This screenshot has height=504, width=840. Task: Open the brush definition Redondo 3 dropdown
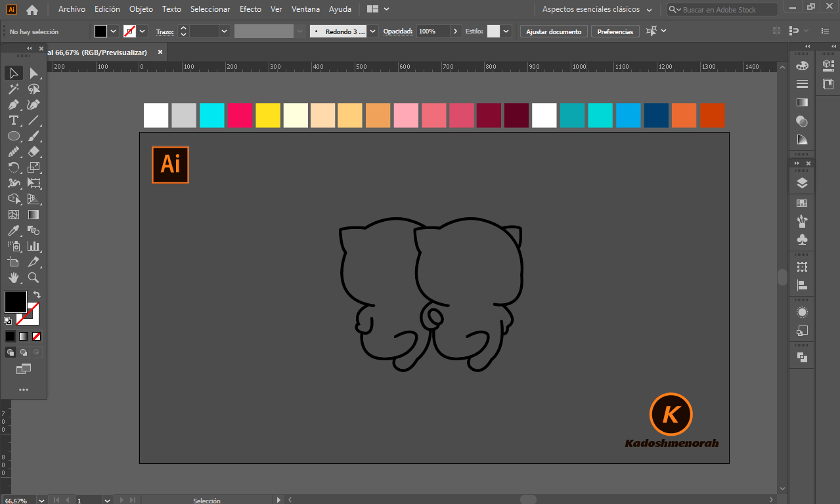(373, 31)
